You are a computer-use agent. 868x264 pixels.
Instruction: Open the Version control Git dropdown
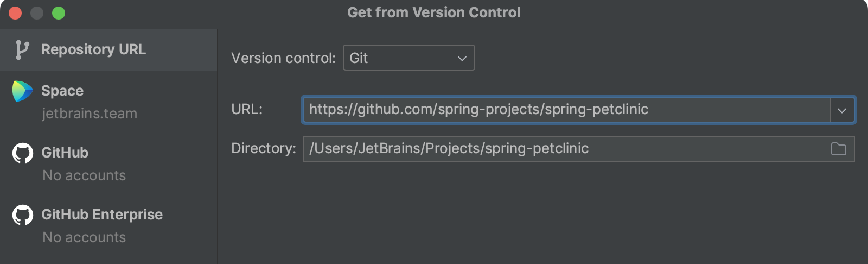click(409, 58)
